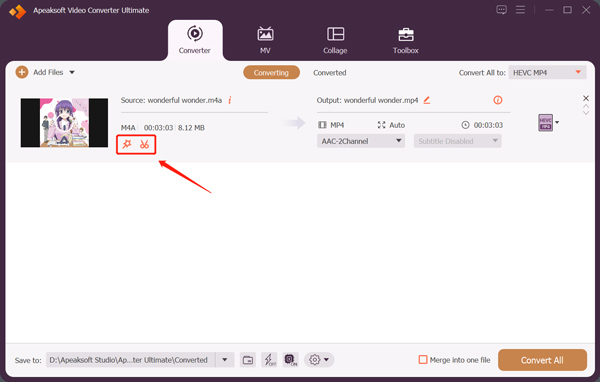Expand the format profile arrow beside HEVC icon
Image resolution: width=600 pixels, height=382 pixels.
tap(557, 122)
